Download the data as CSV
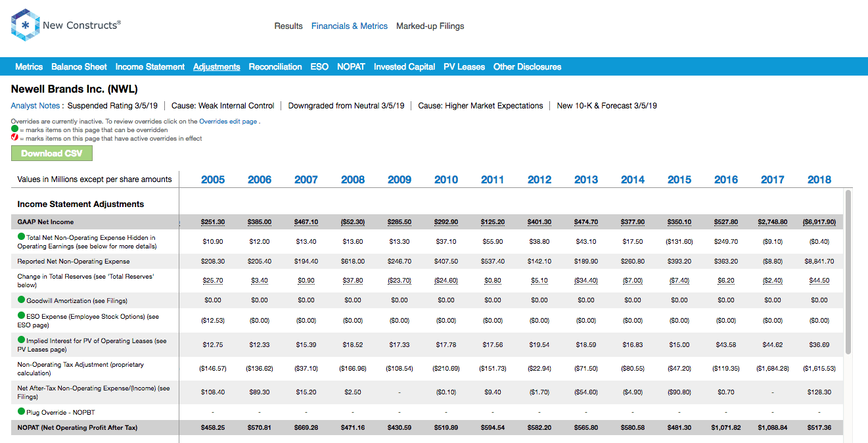 coord(52,153)
